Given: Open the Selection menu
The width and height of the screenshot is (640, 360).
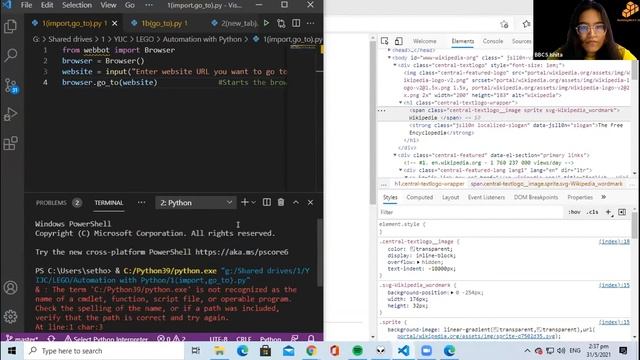Looking at the screenshot, I should click(77, 5).
